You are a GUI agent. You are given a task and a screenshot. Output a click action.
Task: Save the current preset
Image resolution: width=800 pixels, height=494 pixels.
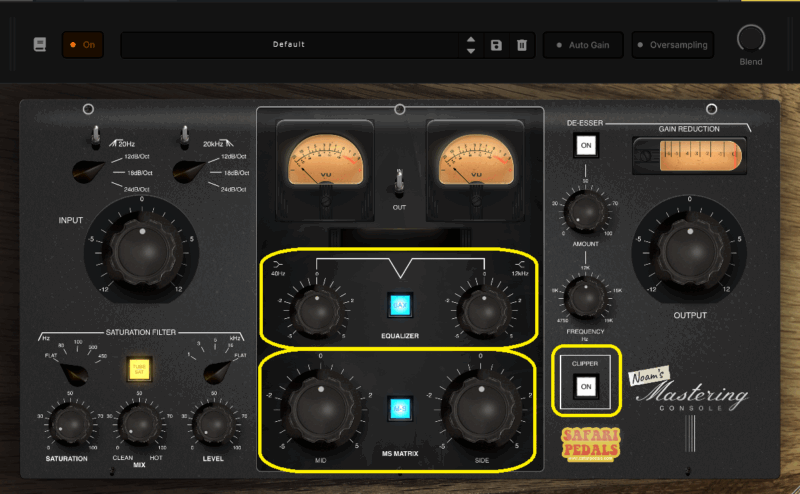[496, 45]
